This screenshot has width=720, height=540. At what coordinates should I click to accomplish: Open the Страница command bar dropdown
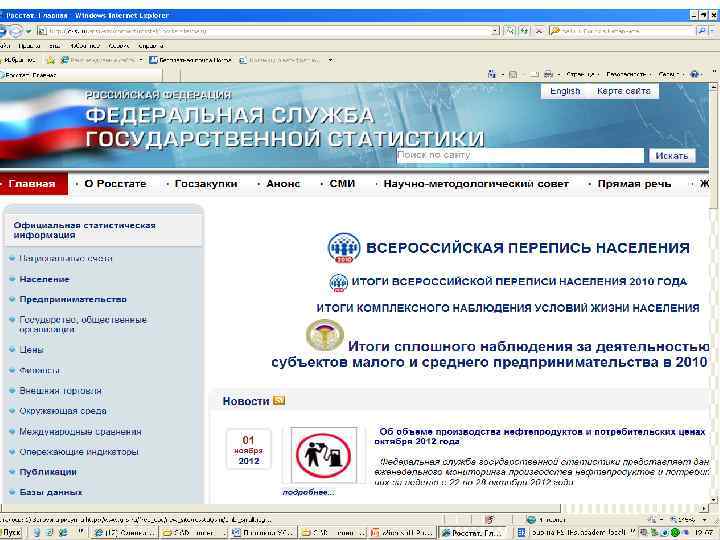[583, 74]
